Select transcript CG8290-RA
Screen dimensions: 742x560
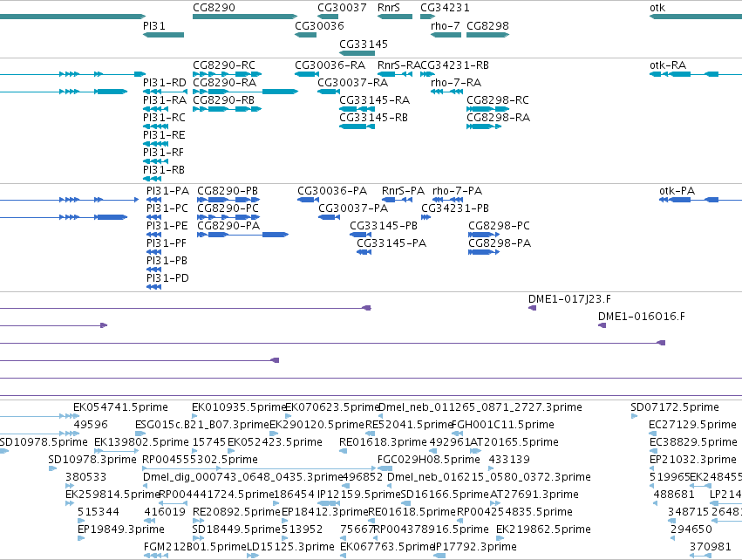245,92
